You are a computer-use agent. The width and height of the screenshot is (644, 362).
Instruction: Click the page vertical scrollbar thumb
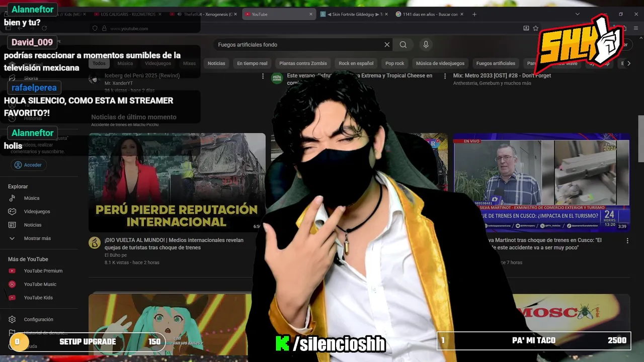[641, 138]
